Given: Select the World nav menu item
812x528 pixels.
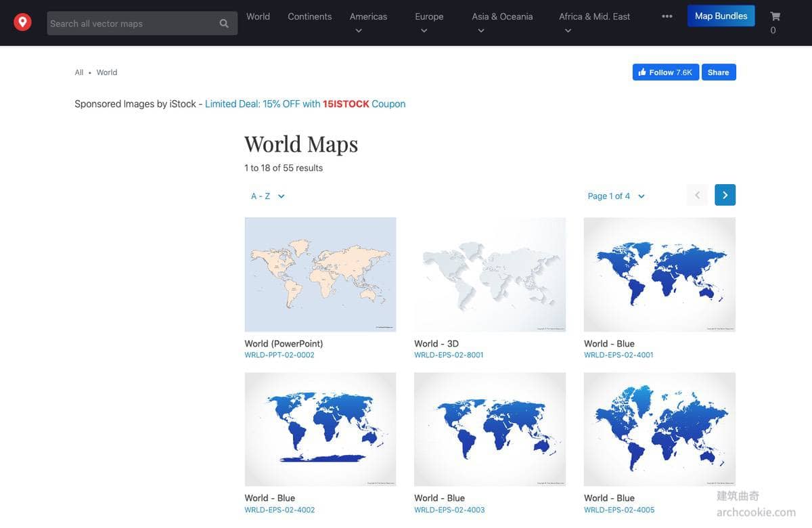Looking at the screenshot, I should pos(258,16).
